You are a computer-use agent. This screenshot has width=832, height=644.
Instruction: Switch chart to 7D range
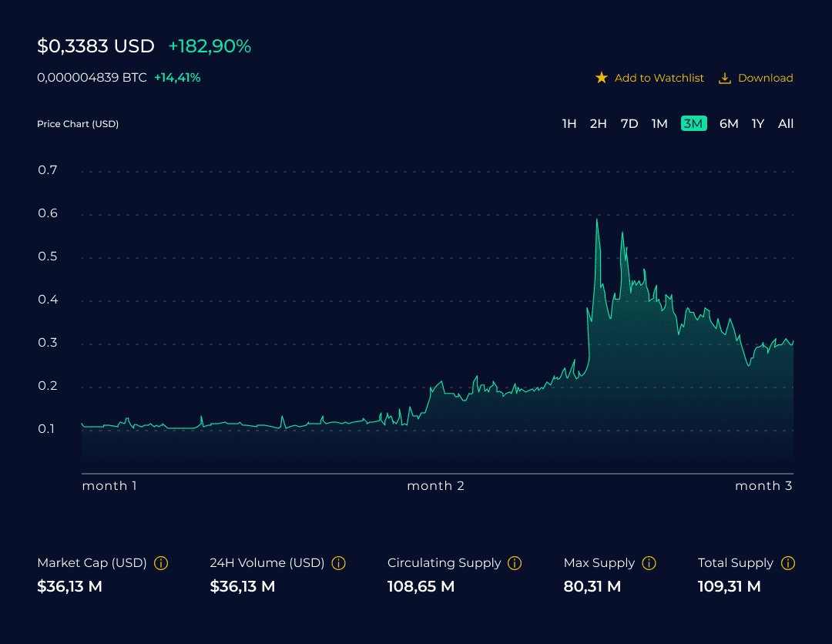pos(629,123)
